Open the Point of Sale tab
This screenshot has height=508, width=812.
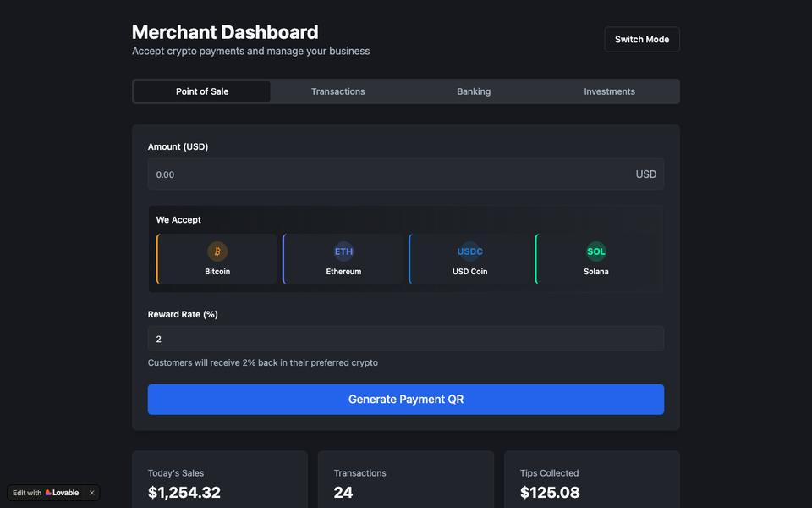click(202, 91)
